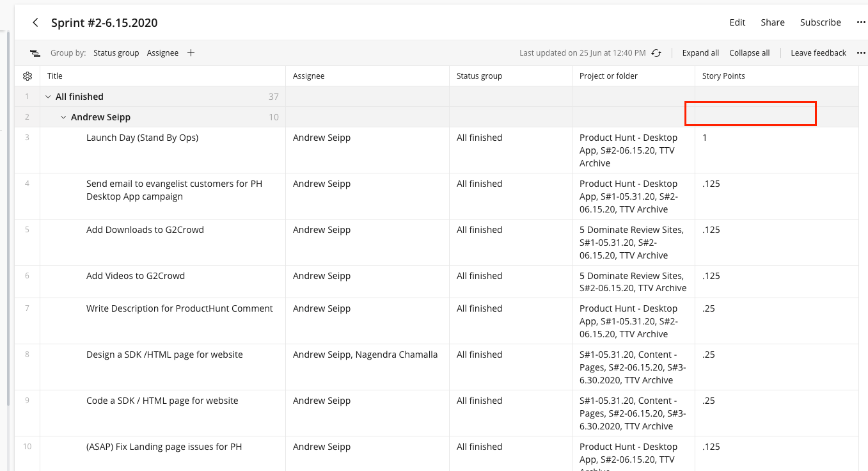Click the grouping hierarchy icon
The width and height of the screenshot is (868, 471).
pos(35,53)
